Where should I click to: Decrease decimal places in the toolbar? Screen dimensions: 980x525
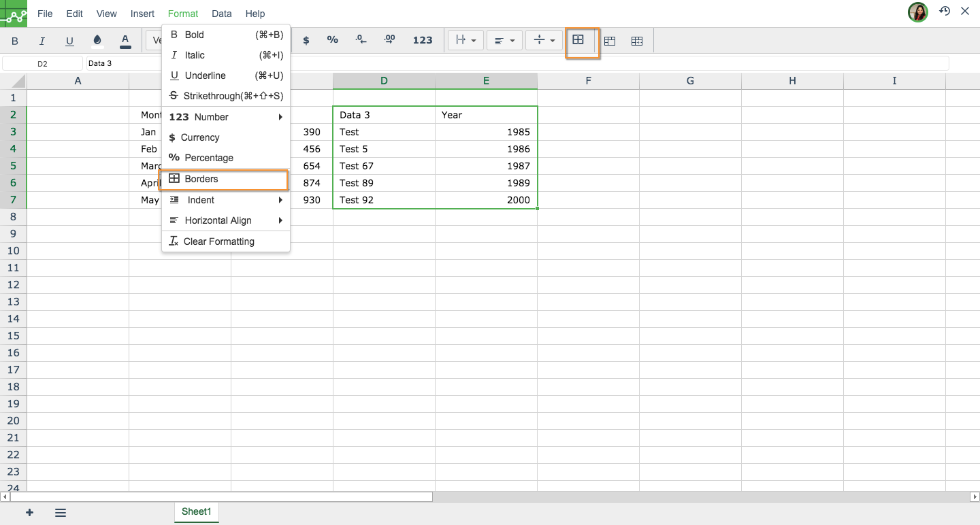[x=361, y=40]
